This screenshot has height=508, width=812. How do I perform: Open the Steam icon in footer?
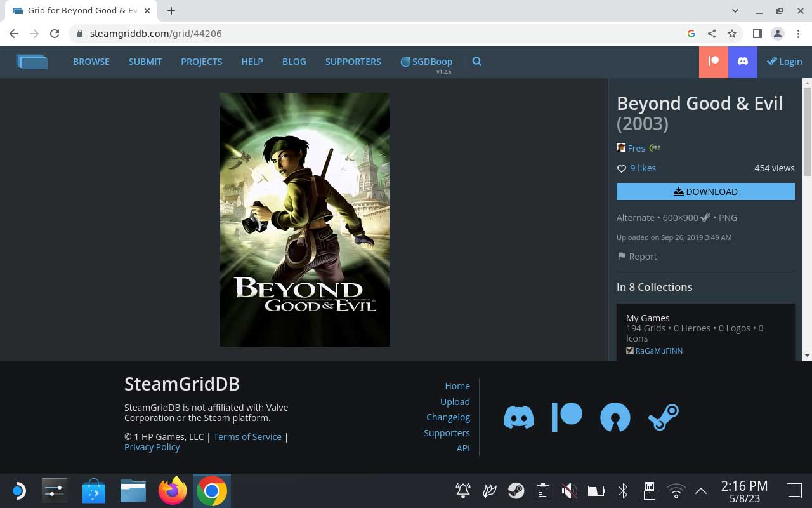(664, 417)
